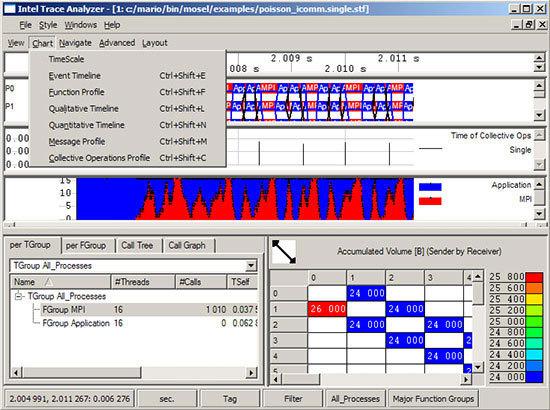Open the Advanced menu
The height and width of the screenshot is (410, 550).
click(x=117, y=43)
